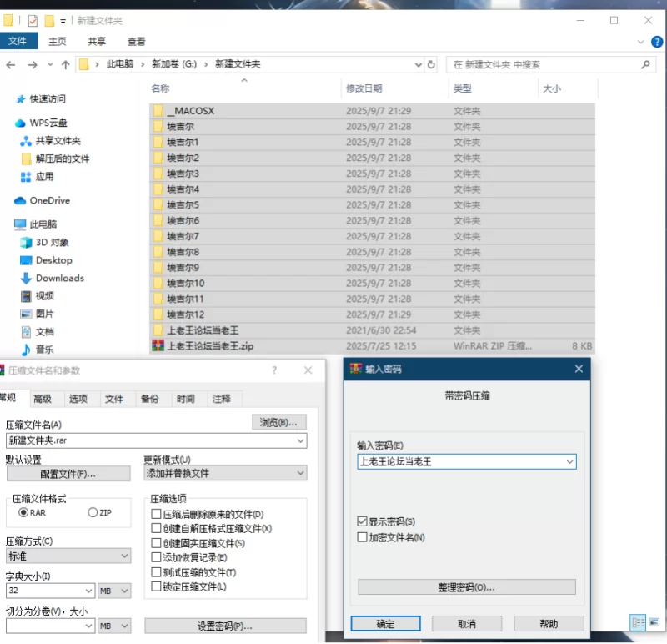Click new folder icon in title bar
The height and width of the screenshot is (644, 667).
pos(49,20)
